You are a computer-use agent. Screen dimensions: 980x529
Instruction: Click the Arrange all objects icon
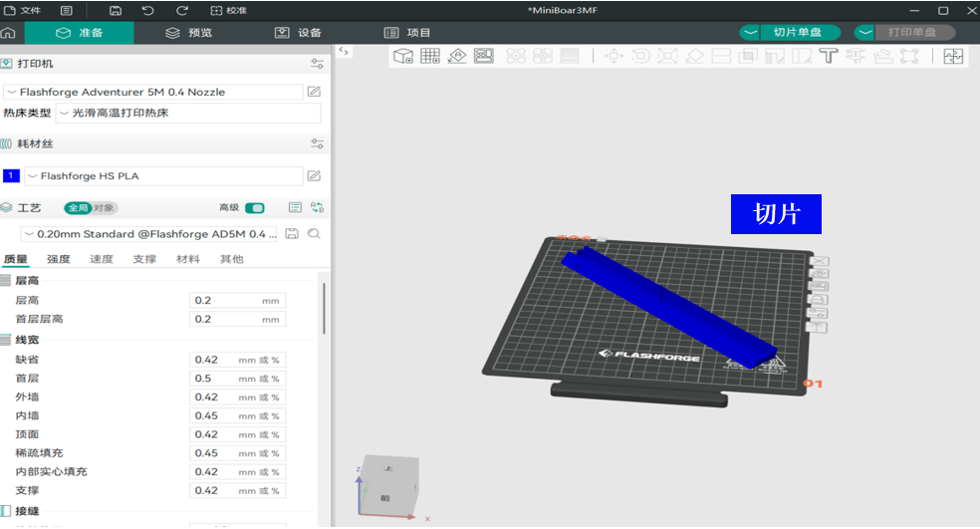484,56
